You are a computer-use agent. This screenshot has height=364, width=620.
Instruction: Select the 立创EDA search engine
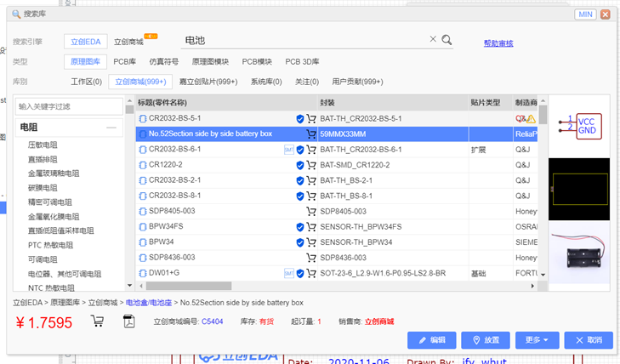pyautogui.click(x=85, y=42)
